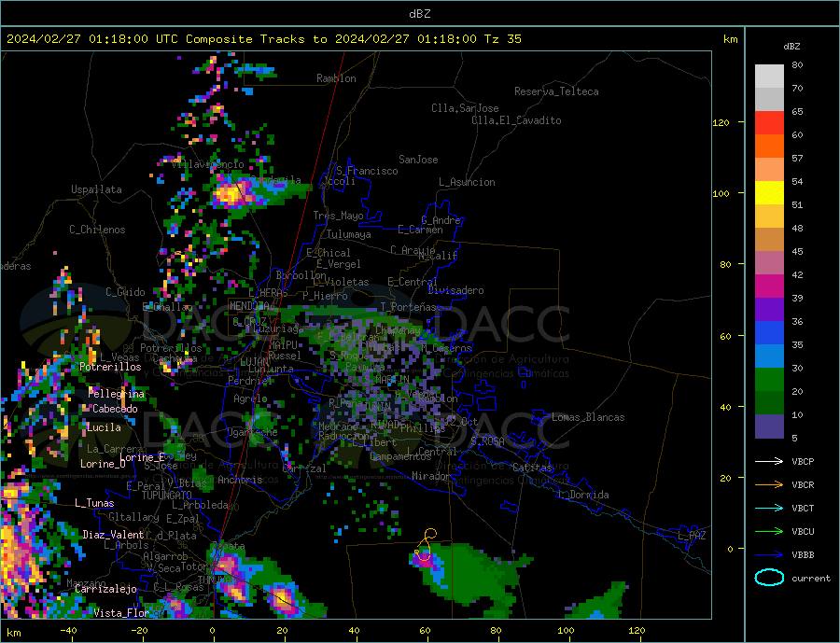The height and width of the screenshot is (643, 840).
Task: Click the TUPUNGATO place label
Action: pyautogui.click(x=167, y=496)
